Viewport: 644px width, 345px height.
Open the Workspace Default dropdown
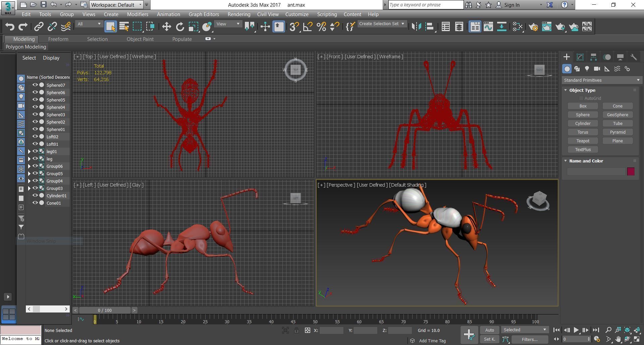[116, 5]
